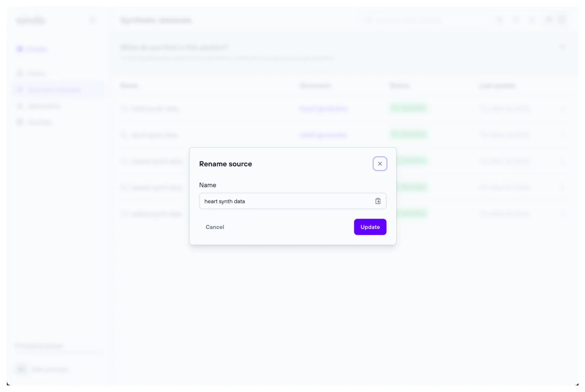This screenshot has height=392, width=585.
Task: Close the Rename source dialog
Action: (380, 164)
